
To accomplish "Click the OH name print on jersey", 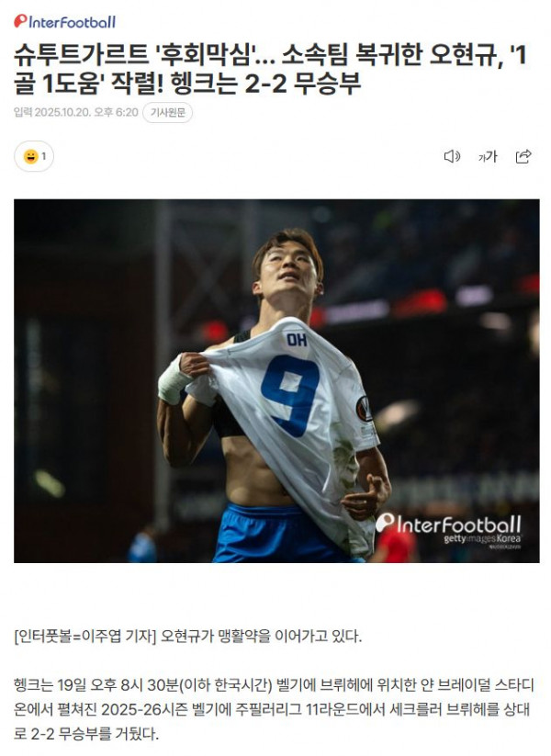I will click(297, 340).
